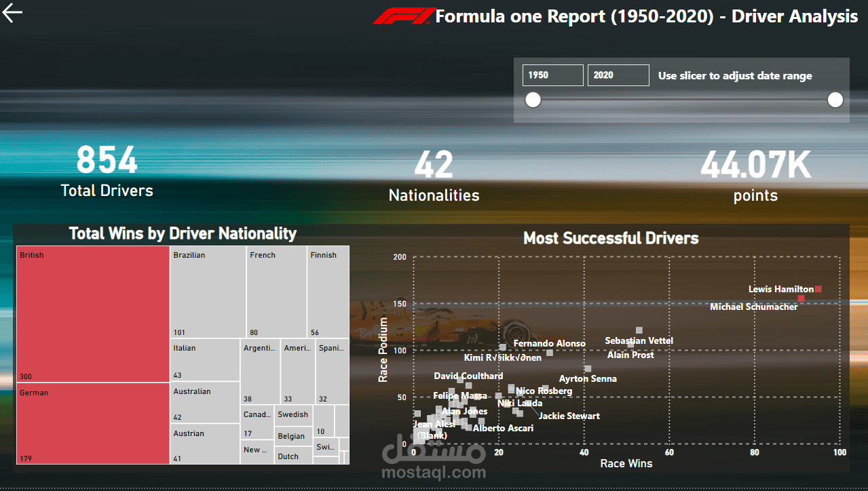Select the Canadian treemap tile
This screenshot has width=868, height=491.
tap(257, 423)
